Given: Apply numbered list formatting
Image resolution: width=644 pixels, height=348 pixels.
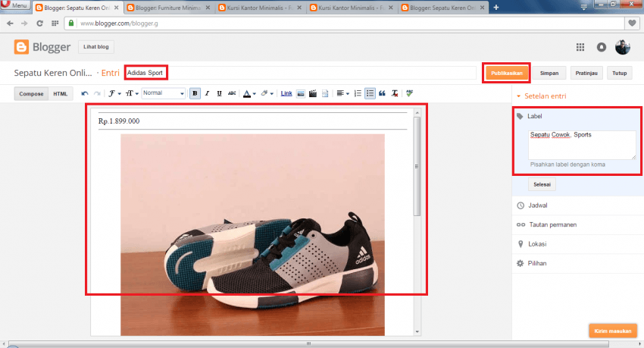Looking at the screenshot, I should pos(358,93).
